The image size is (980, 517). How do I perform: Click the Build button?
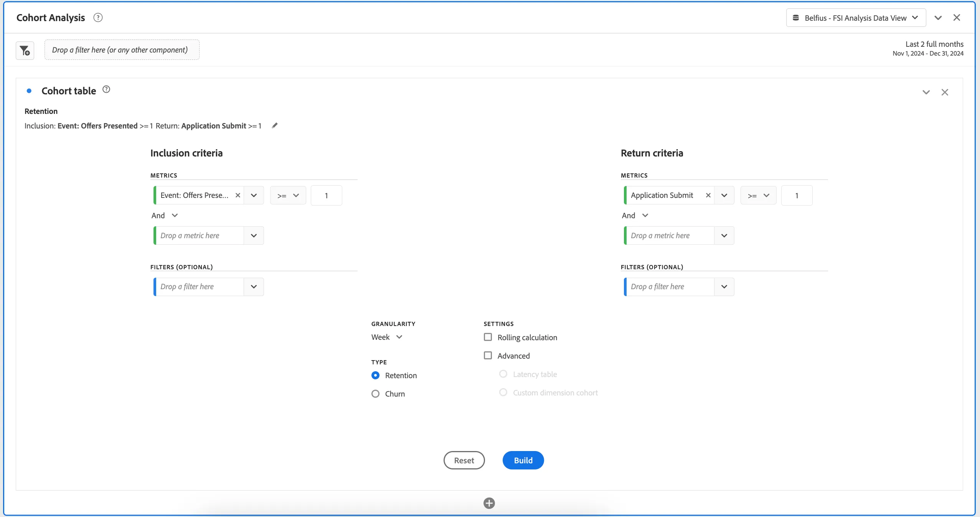(x=523, y=460)
